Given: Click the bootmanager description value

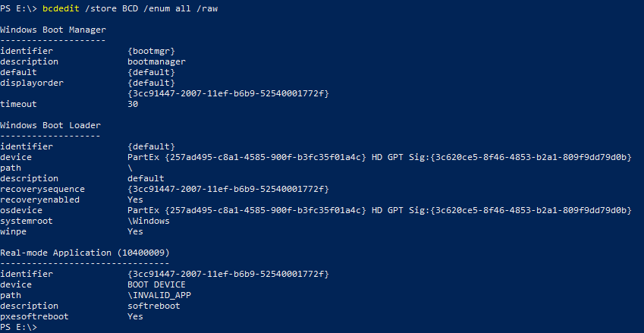Looking at the screenshot, I should (156, 61).
